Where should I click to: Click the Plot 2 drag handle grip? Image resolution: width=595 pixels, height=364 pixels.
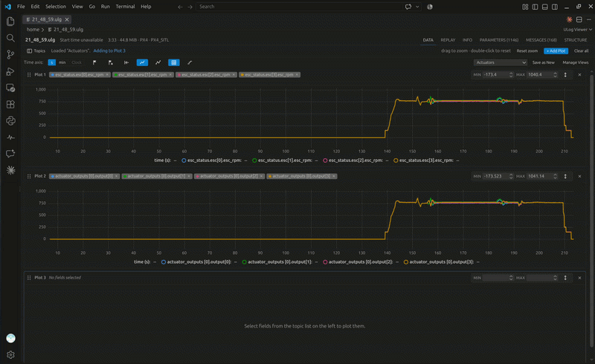click(29, 176)
